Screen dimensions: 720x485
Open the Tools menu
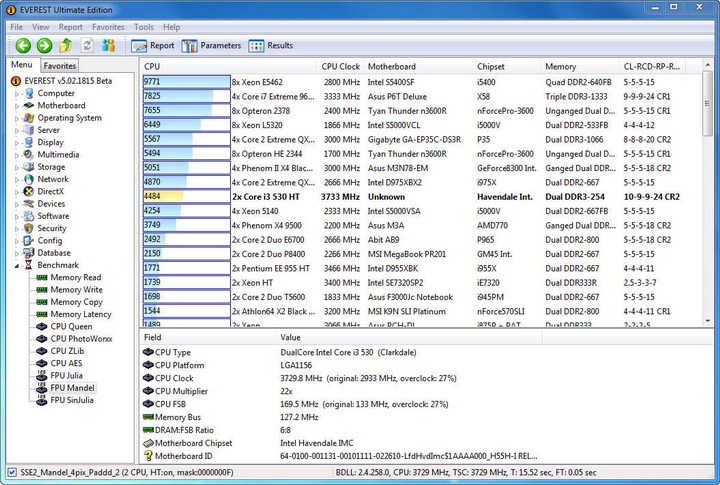coord(144,27)
